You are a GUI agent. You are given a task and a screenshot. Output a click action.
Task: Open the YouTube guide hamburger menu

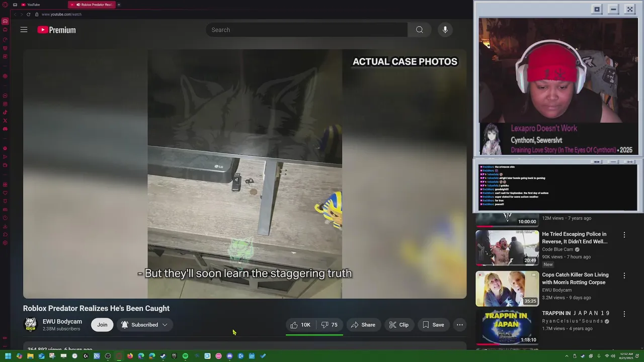click(24, 30)
